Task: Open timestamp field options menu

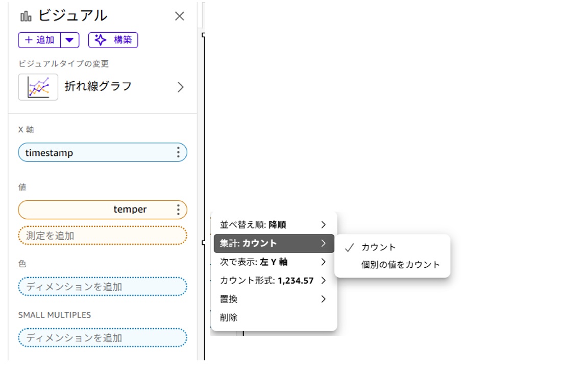Action: click(x=178, y=152)
